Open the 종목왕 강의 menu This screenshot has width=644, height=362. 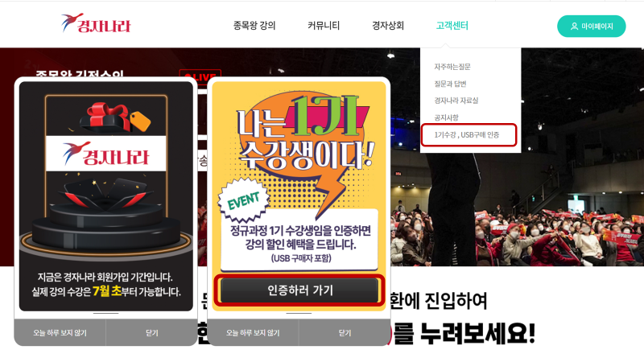pyautogui.click(x=254, y=26)
